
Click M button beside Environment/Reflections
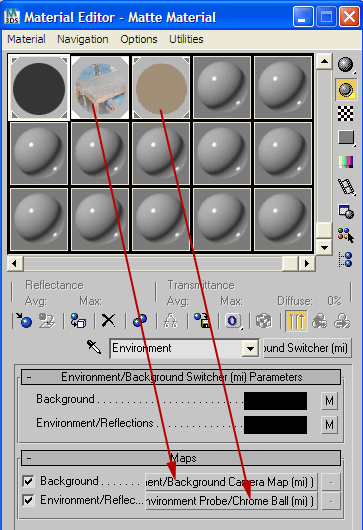329,425
